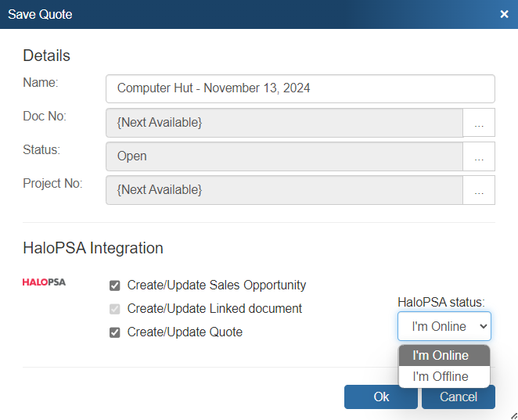This screenshot has height=420, width=518.
Task: Open the Status ellipsis browse button
Action: point(479,156)
